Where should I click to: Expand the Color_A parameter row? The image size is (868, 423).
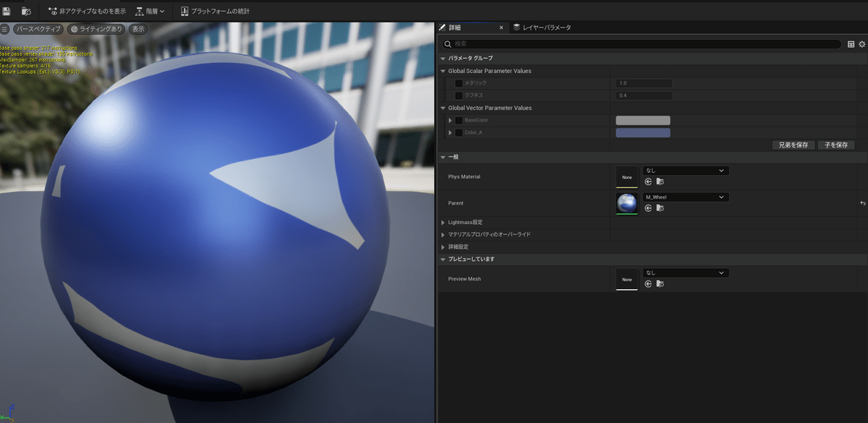pyautogui.click(x=451, y=133)
